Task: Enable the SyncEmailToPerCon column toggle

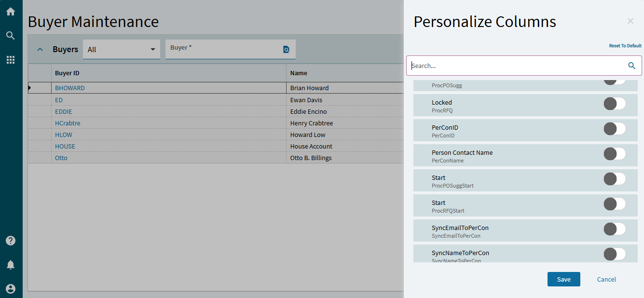Action: pos(615,229)
